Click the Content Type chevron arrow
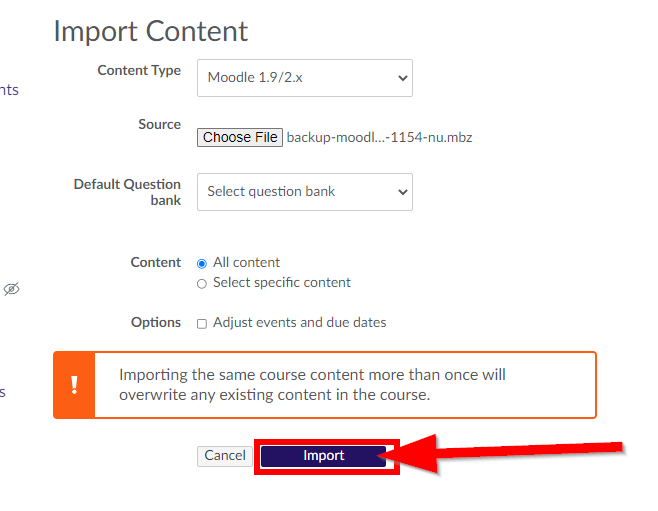This screenshot has width=658, height=511. (x=402, y=78)
